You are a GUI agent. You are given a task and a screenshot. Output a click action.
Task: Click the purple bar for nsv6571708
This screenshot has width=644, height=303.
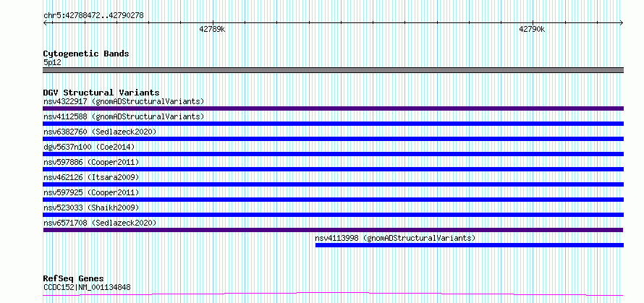point(333,230)
